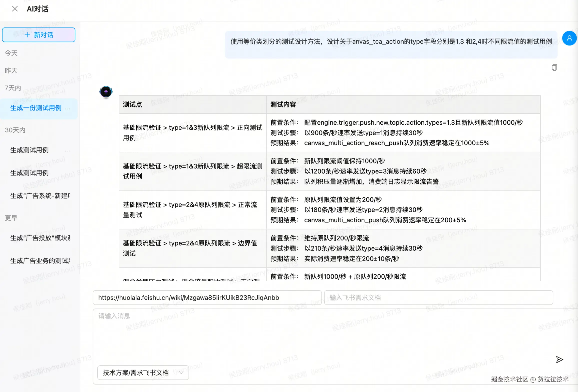Screen dimensions: 578x392
Task: Click the copy response icon
Action: (x=554, y=67)
